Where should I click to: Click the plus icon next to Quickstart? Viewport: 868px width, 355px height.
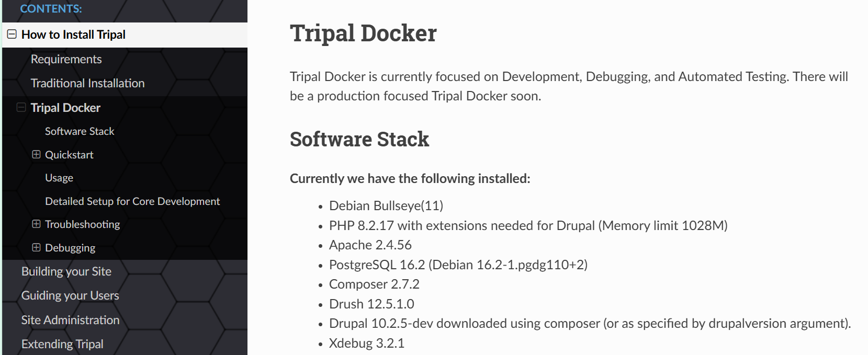pyautogui.click(x=36, y=154)
